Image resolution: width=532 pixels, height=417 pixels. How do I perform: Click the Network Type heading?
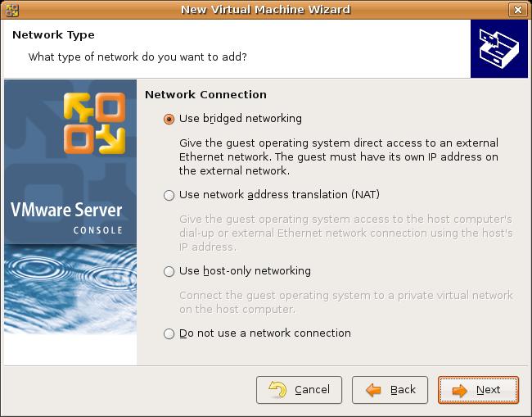click(53, 34)
